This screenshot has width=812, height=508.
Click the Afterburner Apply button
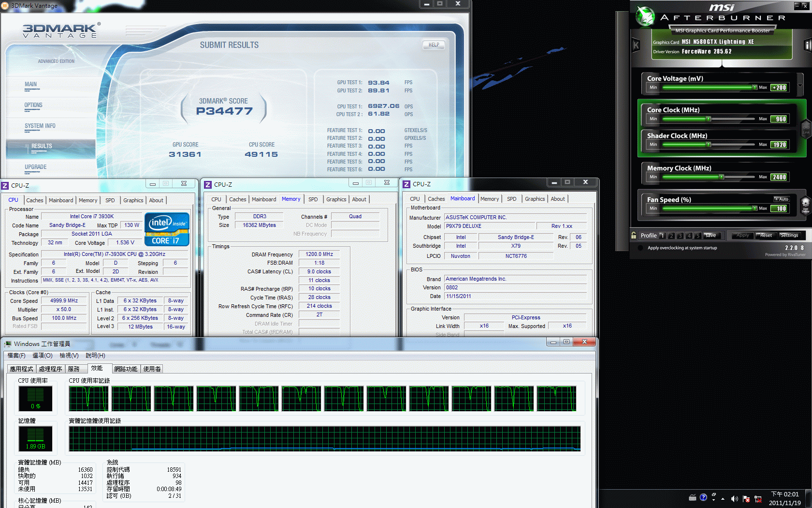[743, 236]
